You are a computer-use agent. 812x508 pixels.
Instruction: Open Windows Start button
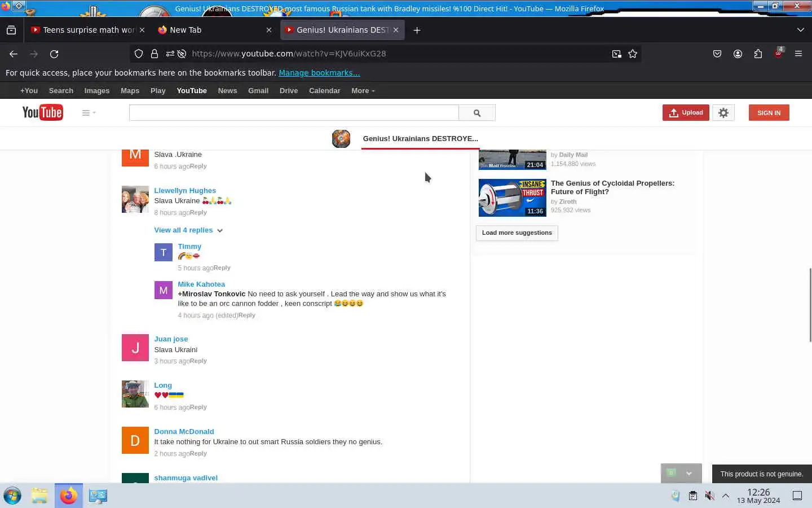click(x=12, y=496)
